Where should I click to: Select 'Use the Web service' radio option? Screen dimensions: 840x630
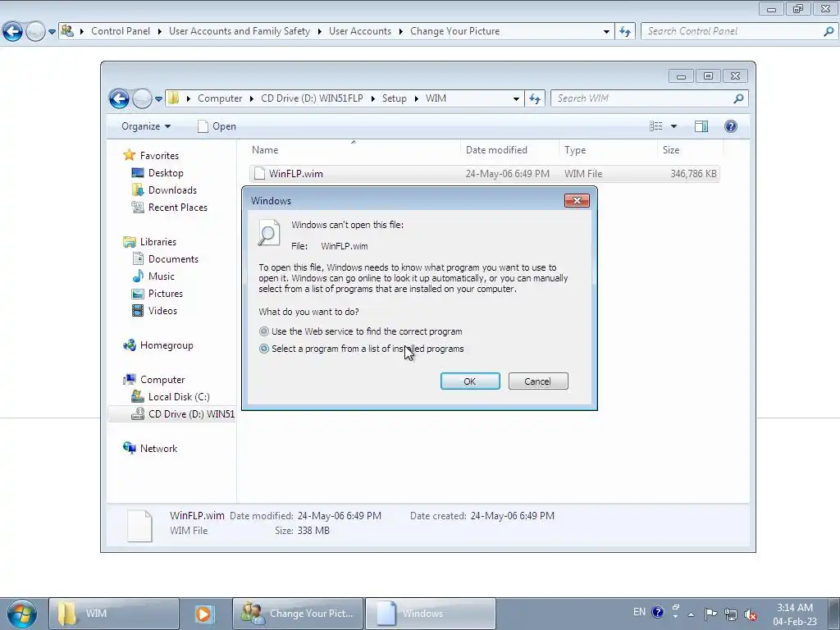click(263, 331)
